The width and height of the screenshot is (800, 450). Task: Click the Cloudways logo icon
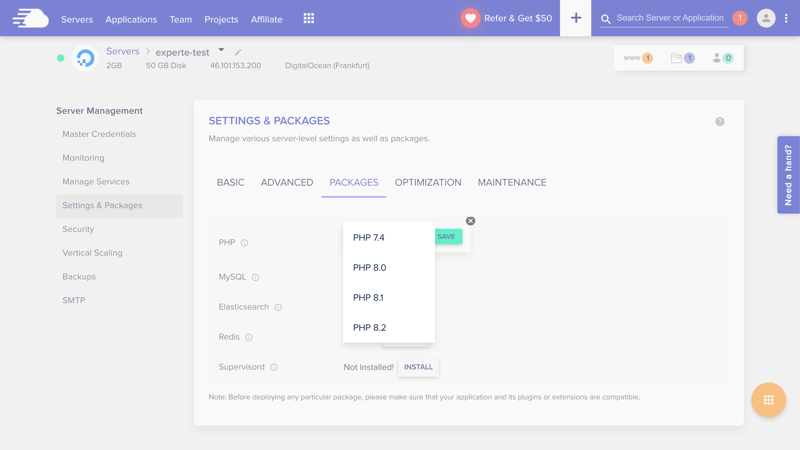click(30, 18)
